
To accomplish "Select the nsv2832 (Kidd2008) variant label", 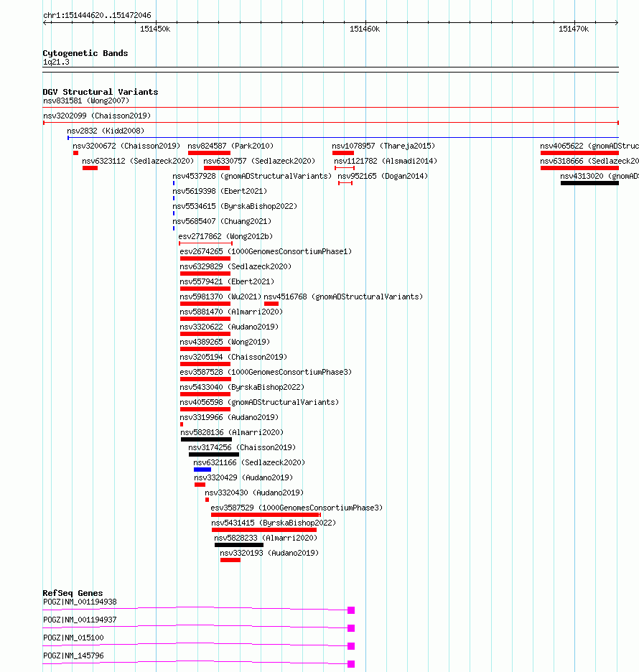I will 106,131.
